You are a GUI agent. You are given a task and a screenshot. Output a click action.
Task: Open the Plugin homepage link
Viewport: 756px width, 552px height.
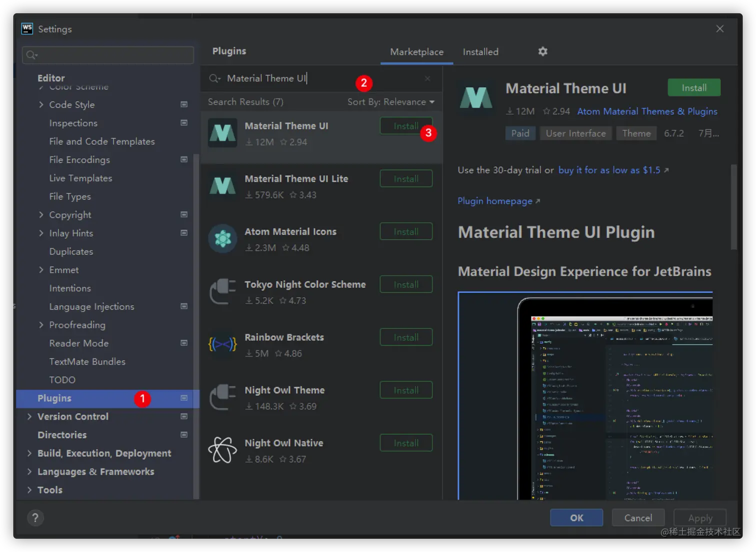coord(498,201)
